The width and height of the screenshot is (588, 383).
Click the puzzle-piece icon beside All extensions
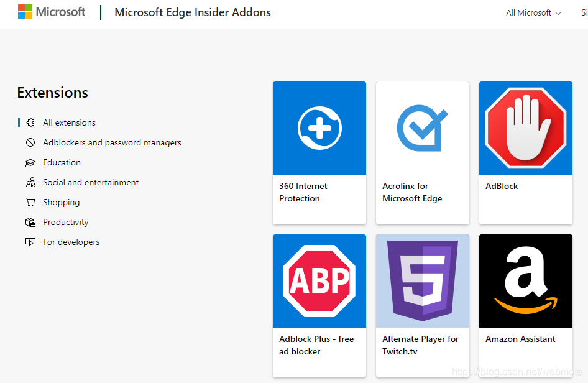[x=30, y=122]
